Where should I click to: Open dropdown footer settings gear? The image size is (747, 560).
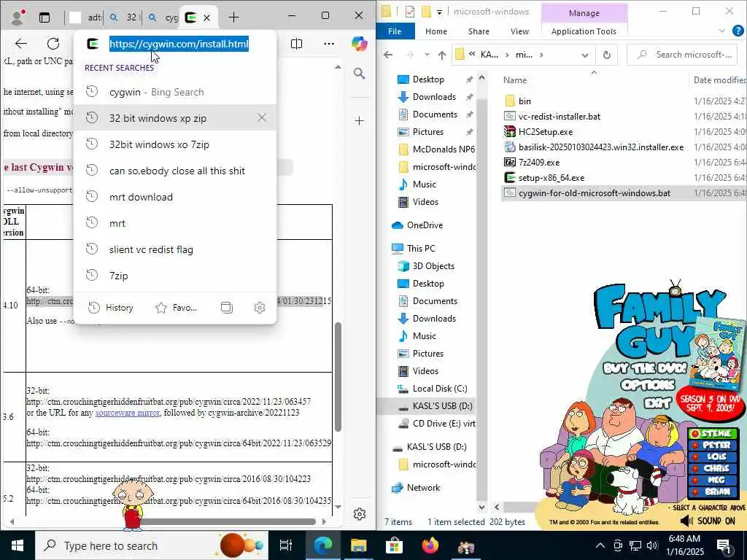pos(260,308)
